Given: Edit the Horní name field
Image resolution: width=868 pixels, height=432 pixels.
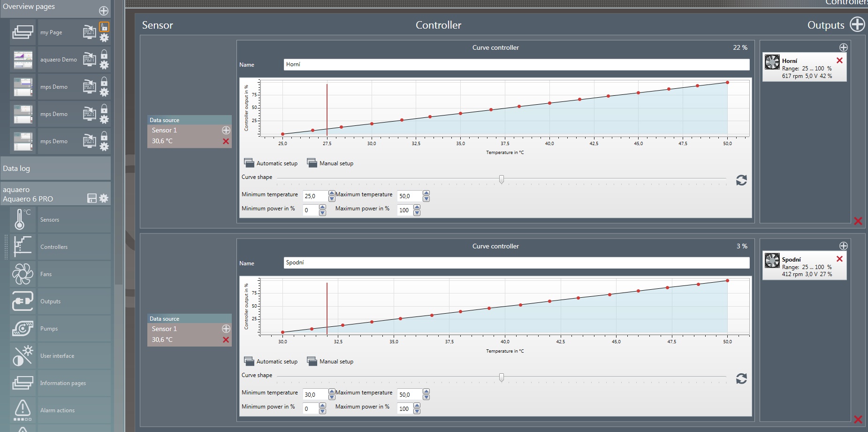Looking at the screenshot, I should pos(517,64).
